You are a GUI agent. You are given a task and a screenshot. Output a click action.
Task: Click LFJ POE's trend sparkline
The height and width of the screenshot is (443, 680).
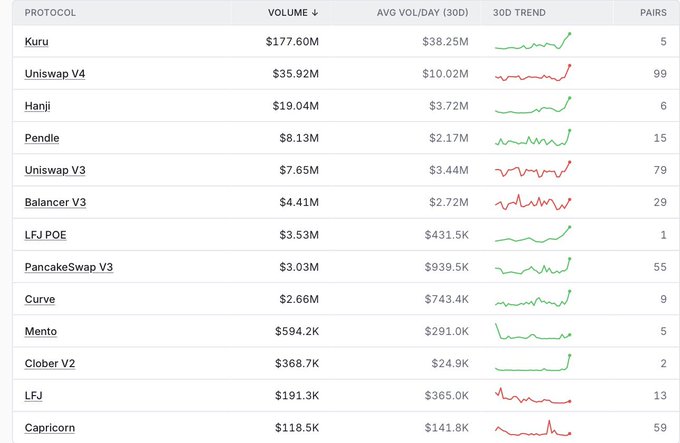coord(533,235)
